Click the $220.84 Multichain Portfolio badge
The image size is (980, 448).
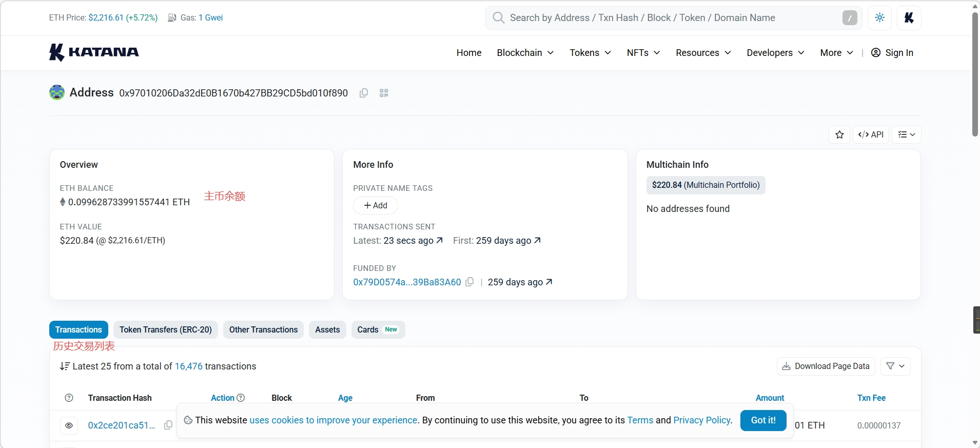[x=705, y=185]
